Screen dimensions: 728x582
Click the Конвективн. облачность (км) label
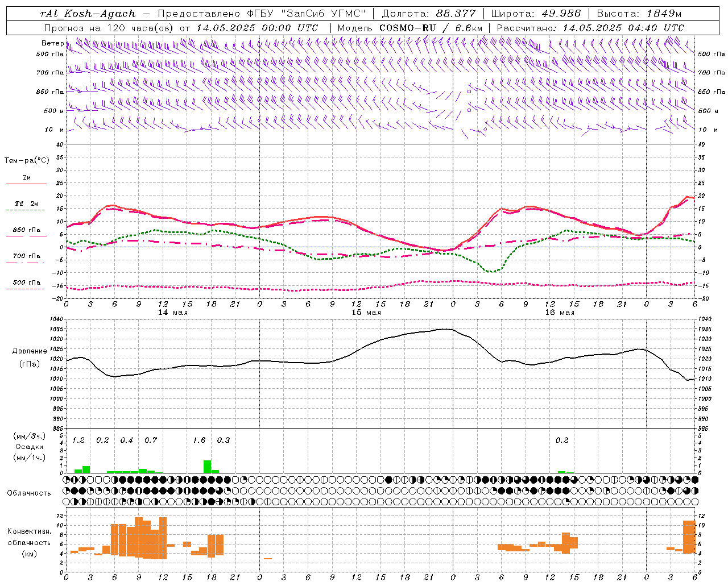[x=29, y=542]
